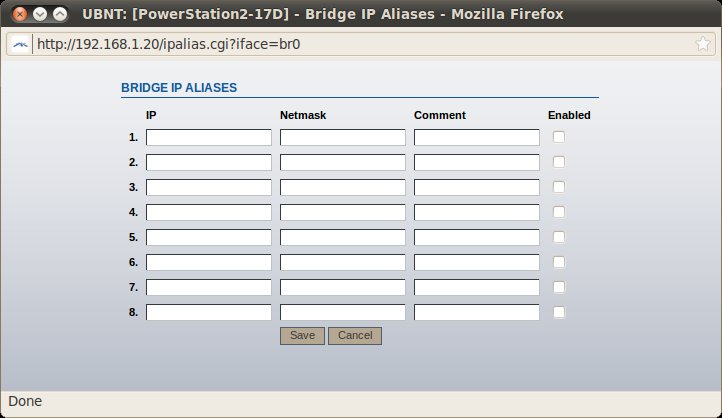Toggle the Enabled checkbox on row 6

point(559,262)
